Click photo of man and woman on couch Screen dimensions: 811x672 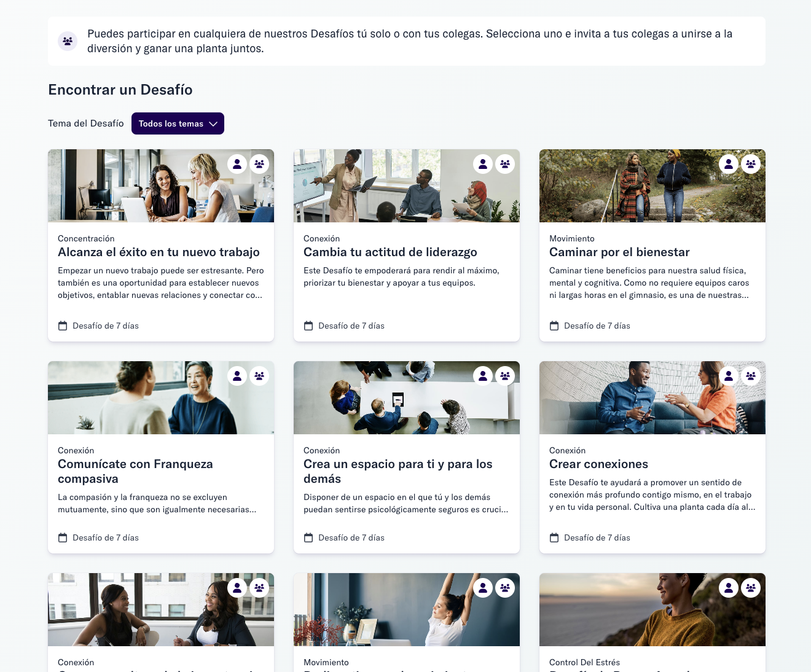click(x=652, y=397)
